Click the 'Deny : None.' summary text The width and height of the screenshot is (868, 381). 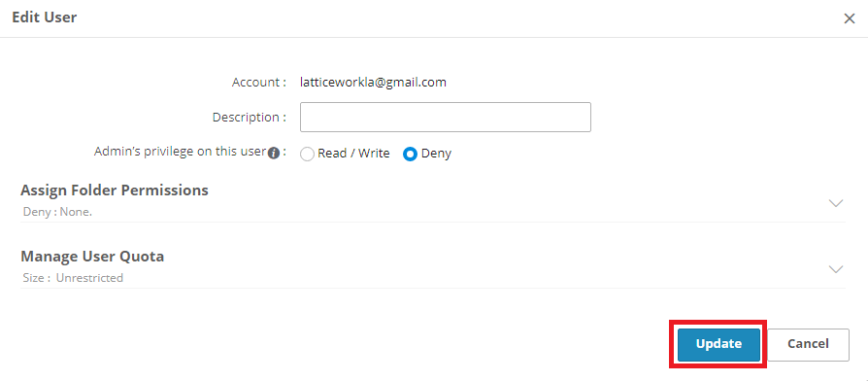(57, 212)
